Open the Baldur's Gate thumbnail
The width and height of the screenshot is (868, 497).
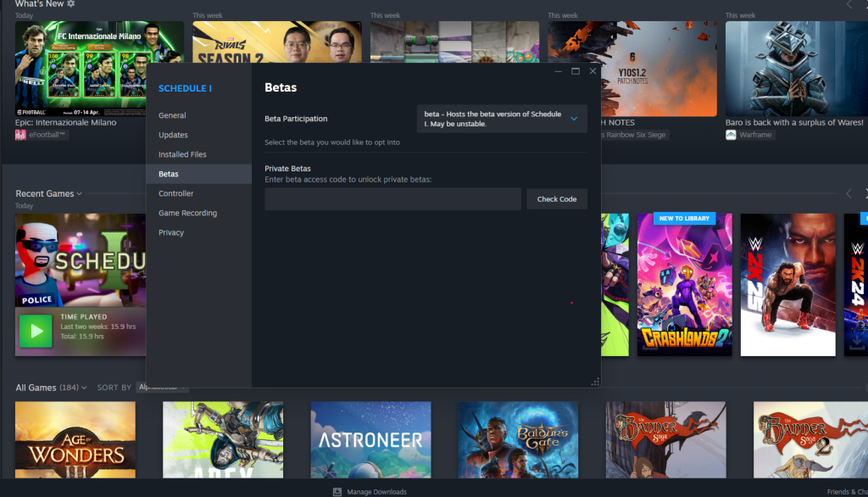point(517,439)
